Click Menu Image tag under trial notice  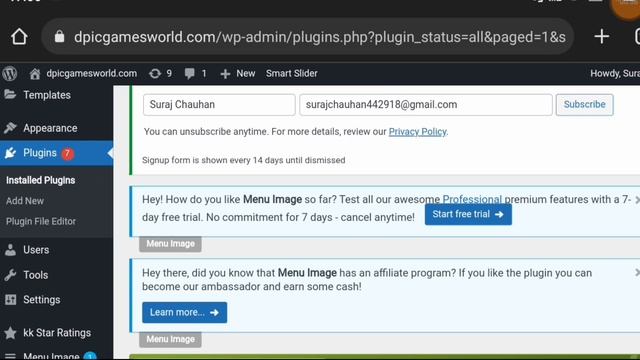pos(170,244)
